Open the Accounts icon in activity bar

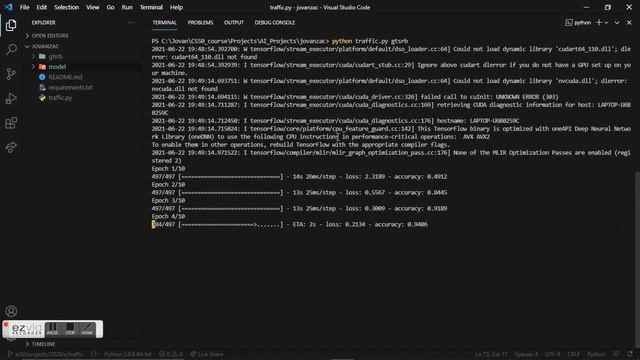(11, 311)
